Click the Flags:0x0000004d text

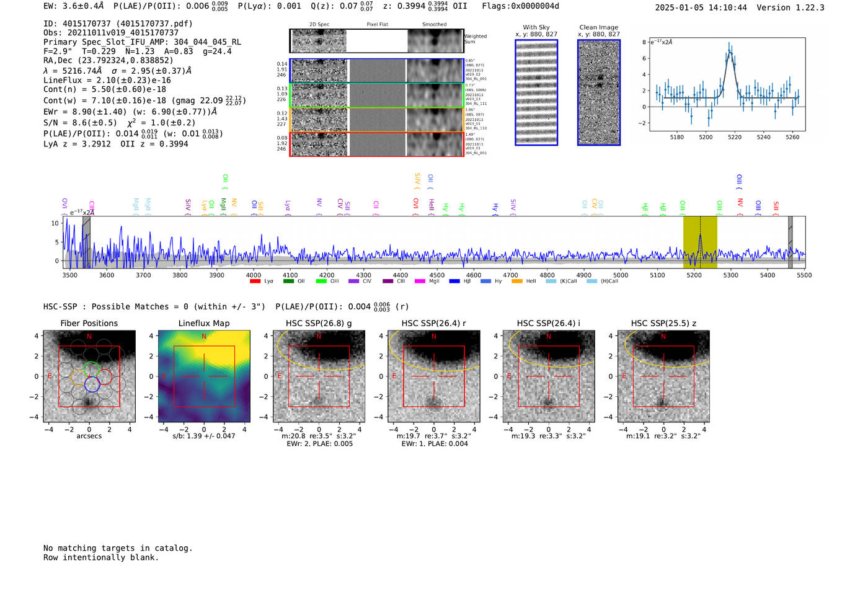[x=520, y=6]
